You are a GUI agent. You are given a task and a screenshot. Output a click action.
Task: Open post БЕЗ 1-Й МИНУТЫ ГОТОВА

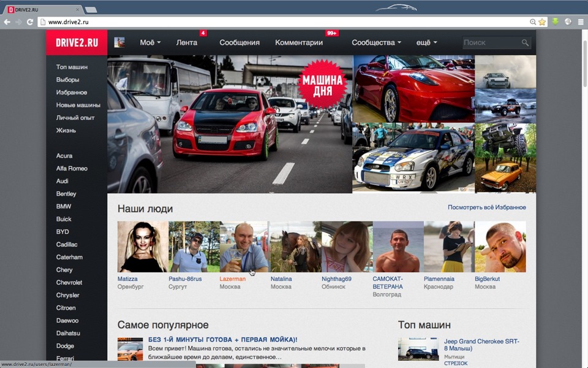(223, 339)
